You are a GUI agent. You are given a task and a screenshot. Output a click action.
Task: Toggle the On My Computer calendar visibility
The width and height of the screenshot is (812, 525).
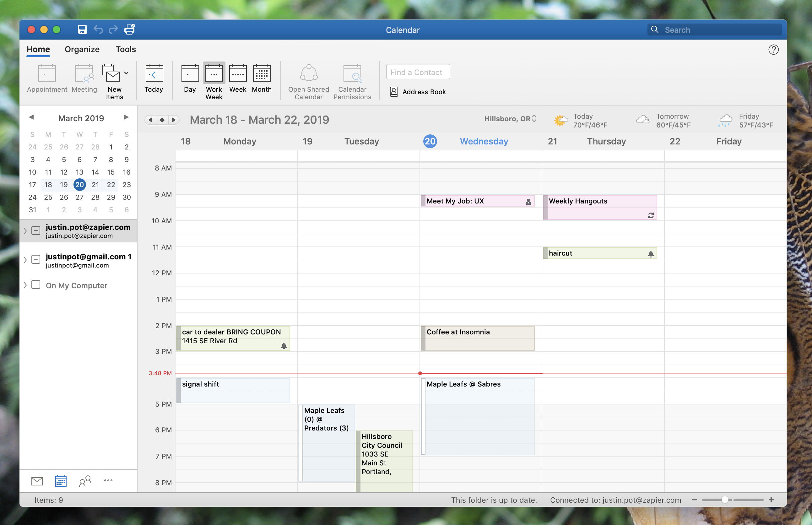pyautogui.click(x=37, y=285)
